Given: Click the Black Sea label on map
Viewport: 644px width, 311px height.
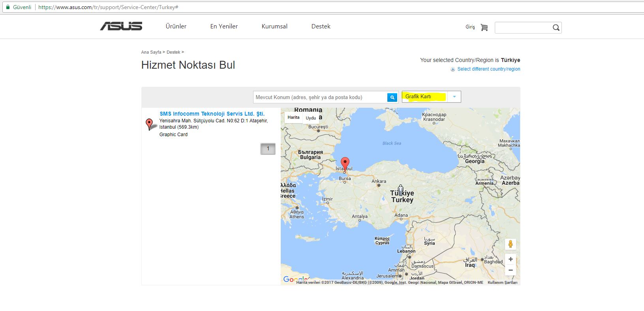Looking at the screenshot, I should point(392,143).
